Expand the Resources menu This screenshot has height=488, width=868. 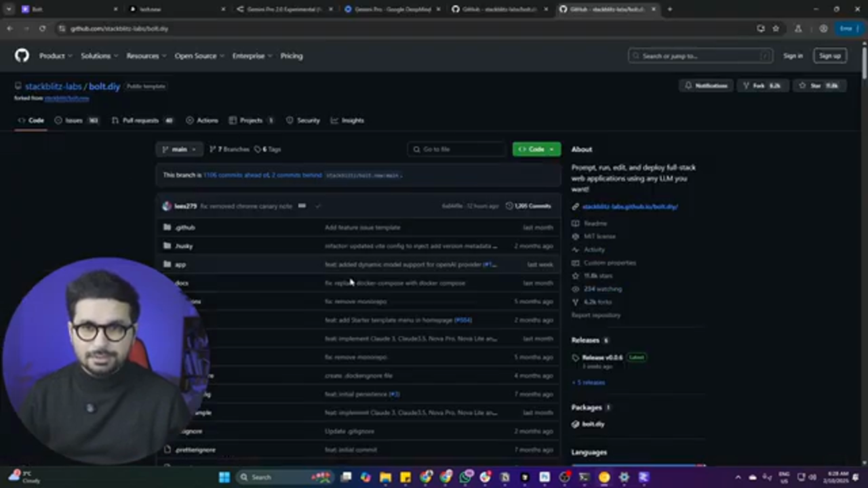(x=146, y=56)
